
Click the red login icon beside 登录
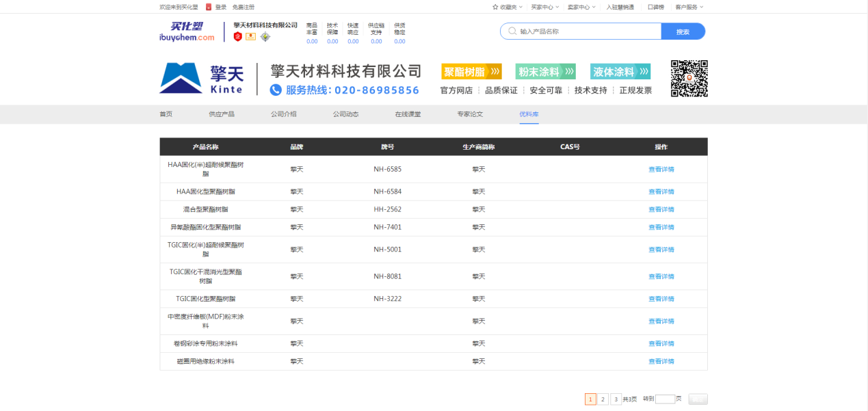209,7
